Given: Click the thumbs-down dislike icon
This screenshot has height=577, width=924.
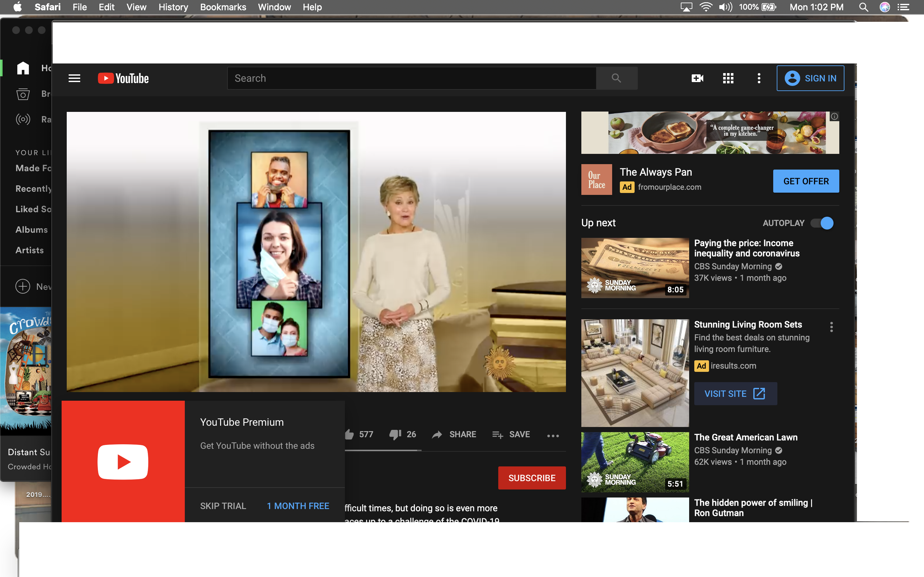Looking at the screenshot, I should click(x=395, y=434).
